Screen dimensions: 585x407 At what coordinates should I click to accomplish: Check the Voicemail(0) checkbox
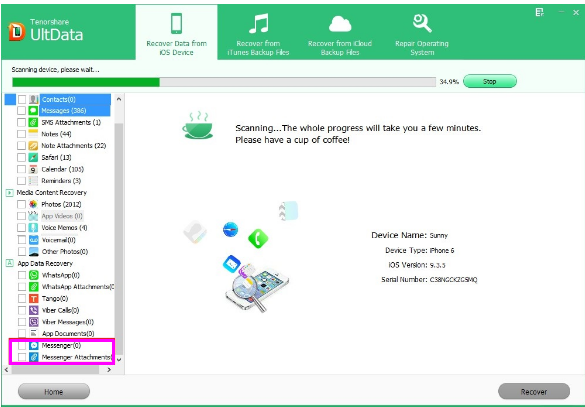[x=22, y=240]
